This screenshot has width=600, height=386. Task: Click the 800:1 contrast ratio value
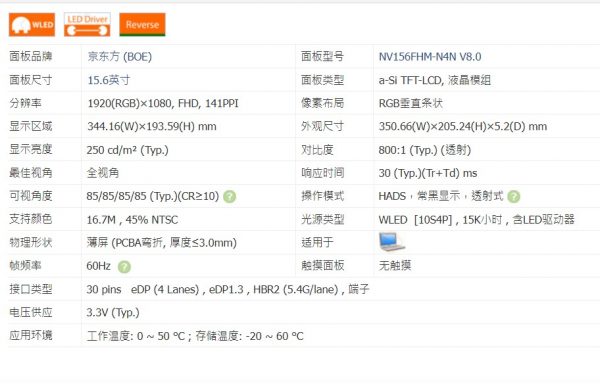(x=425, y=150)
